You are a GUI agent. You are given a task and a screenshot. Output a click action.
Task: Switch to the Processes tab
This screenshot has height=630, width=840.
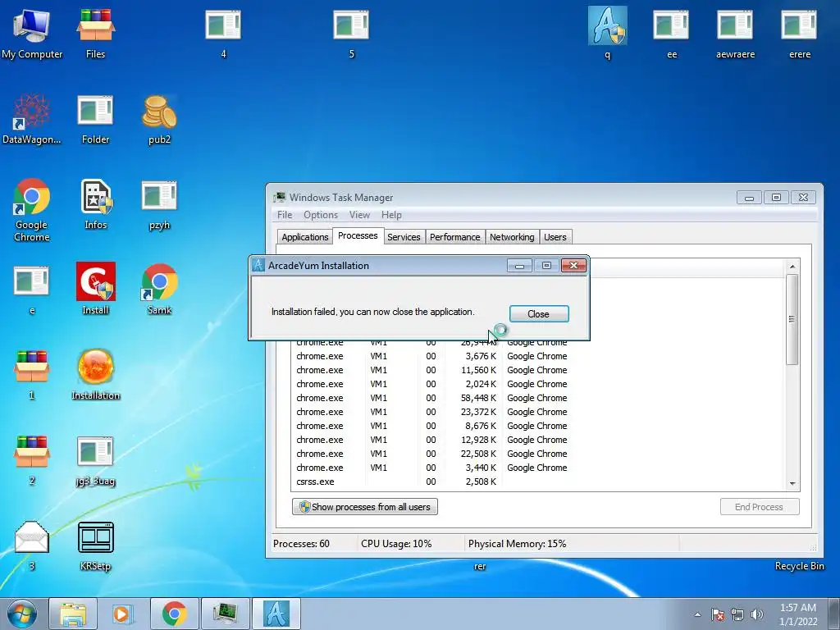coord(358,235)
